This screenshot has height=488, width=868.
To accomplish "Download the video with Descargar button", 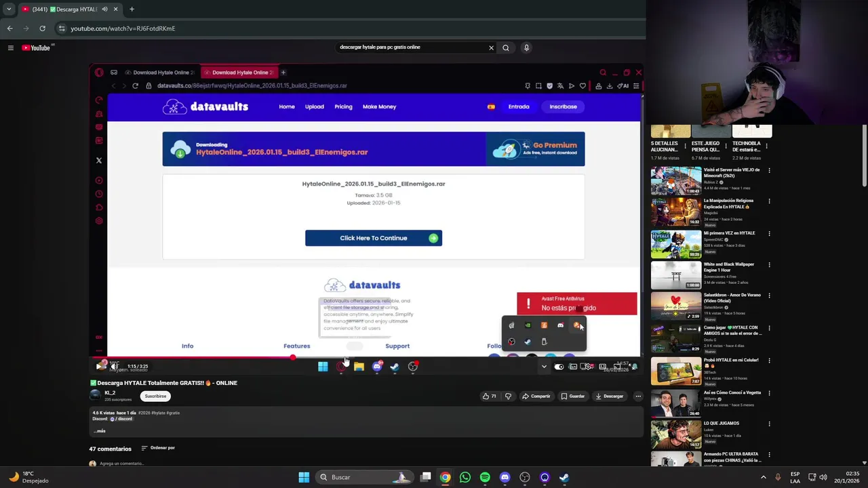I will click(x=609, y=396).
